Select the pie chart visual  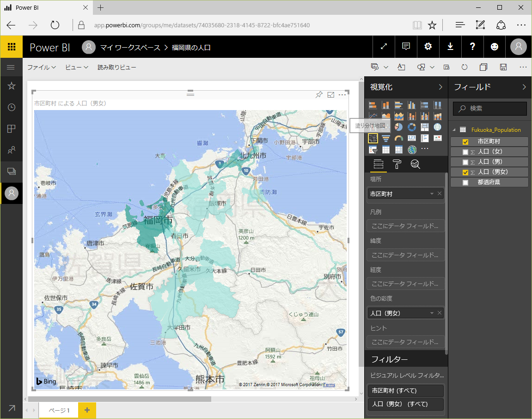(399, 127)
